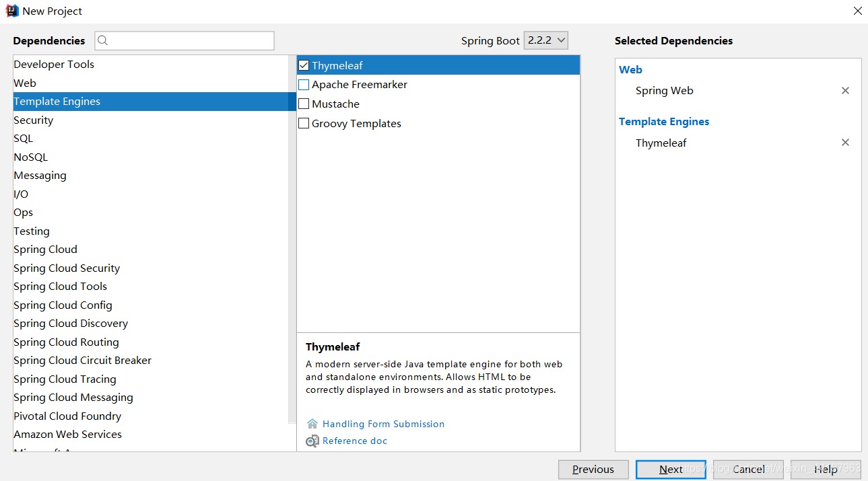Select Spring Cloud Circuit Breaker category

pos(152,361)
